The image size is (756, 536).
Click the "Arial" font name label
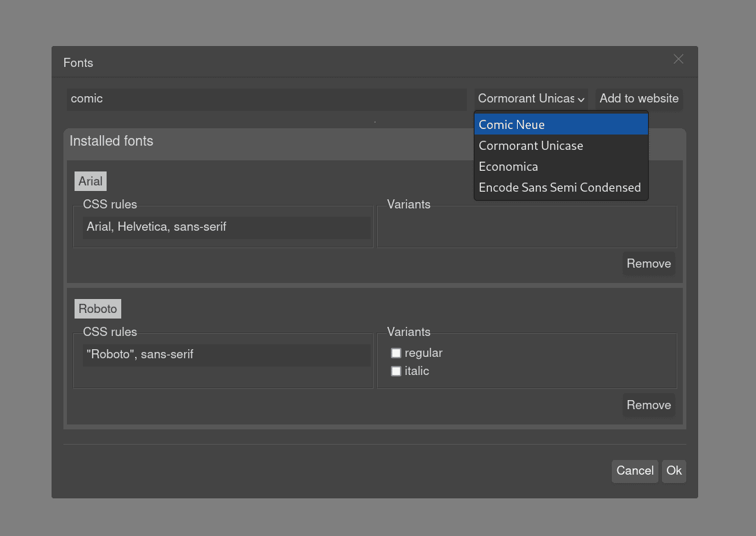point(90,181)
